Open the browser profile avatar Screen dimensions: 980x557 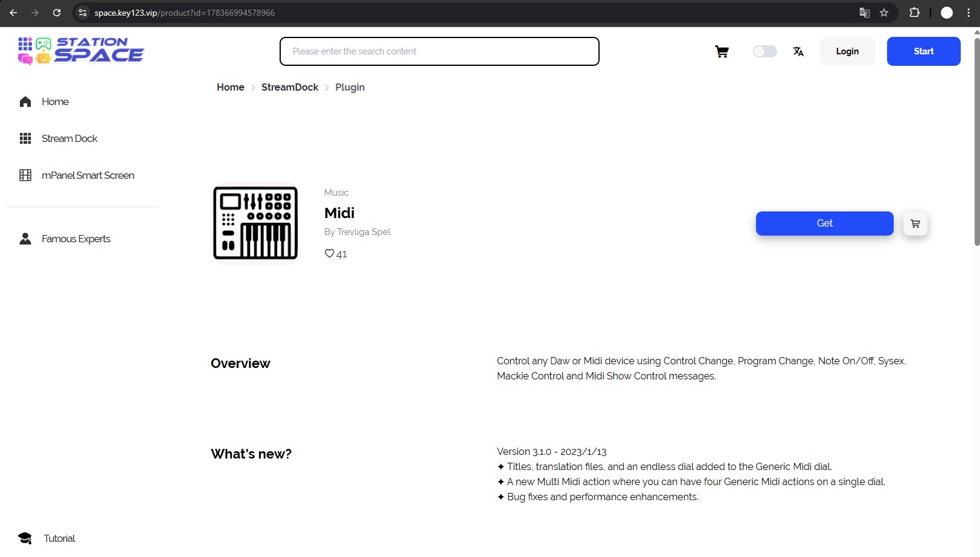click(947, 13)
